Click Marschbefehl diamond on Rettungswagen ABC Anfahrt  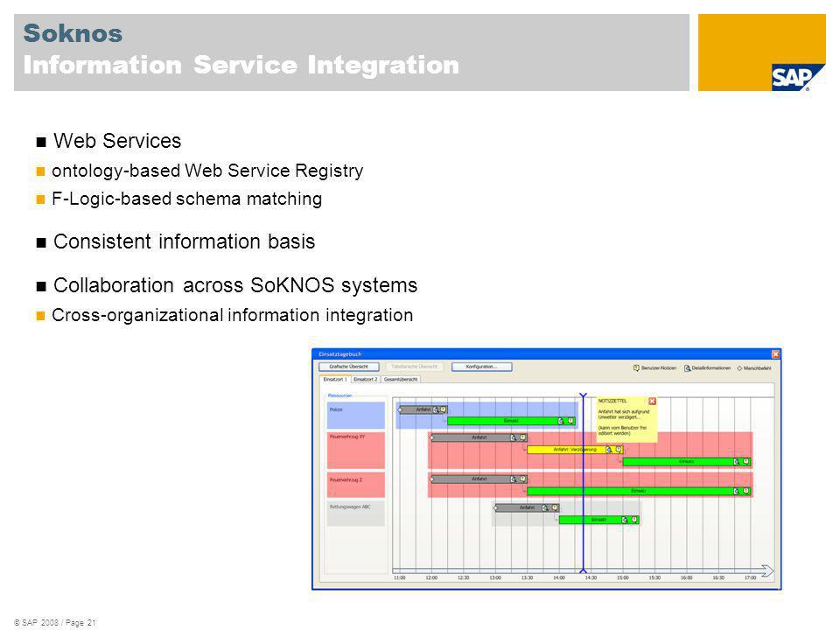pyautogui.click(x=495, y=507)
